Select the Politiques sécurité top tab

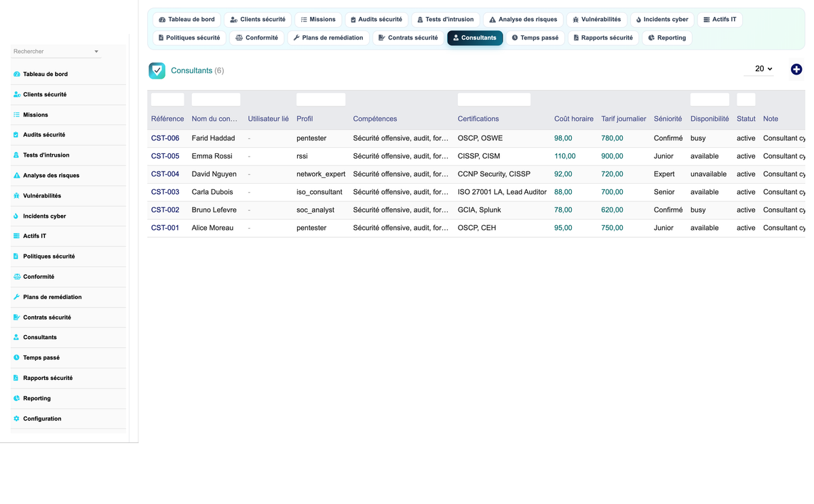point(189,38)
